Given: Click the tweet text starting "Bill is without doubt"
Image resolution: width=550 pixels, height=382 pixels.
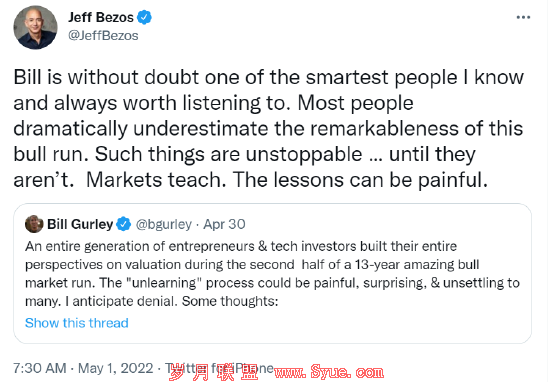Looking at the screenshot, I should (x=269, y=128).
